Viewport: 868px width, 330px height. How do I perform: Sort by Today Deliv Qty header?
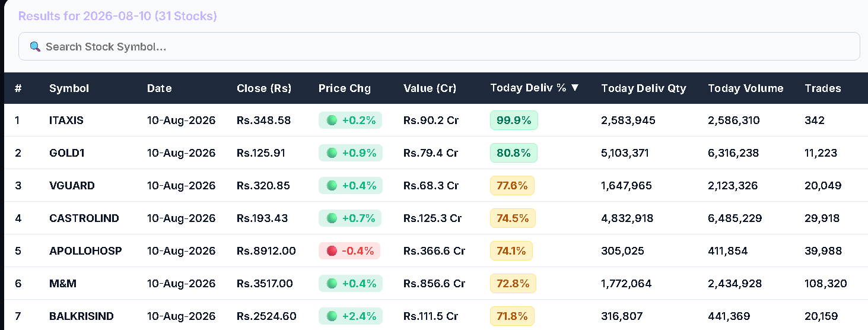coord(643,88)
